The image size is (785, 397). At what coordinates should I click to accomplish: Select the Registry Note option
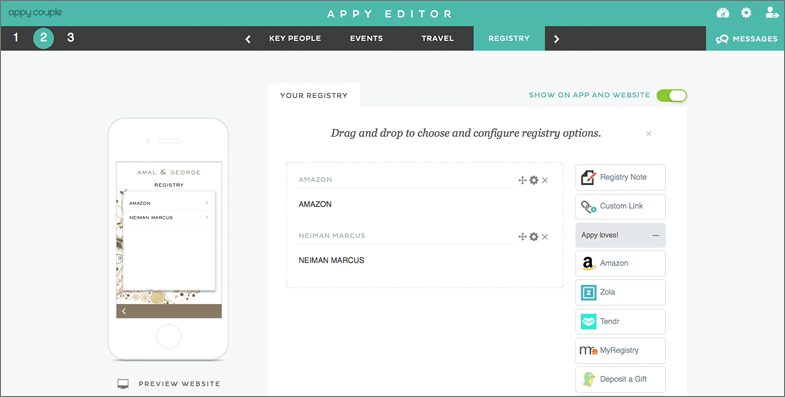click(620, 177)
